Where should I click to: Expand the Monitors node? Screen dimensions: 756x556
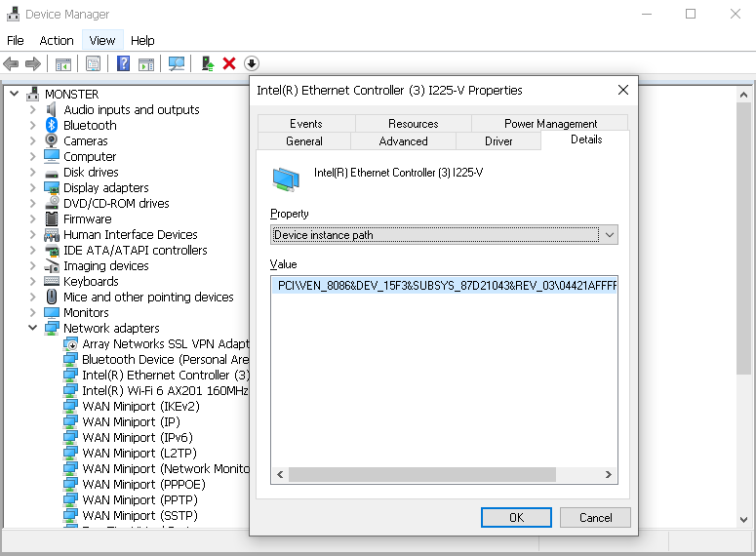32,312
